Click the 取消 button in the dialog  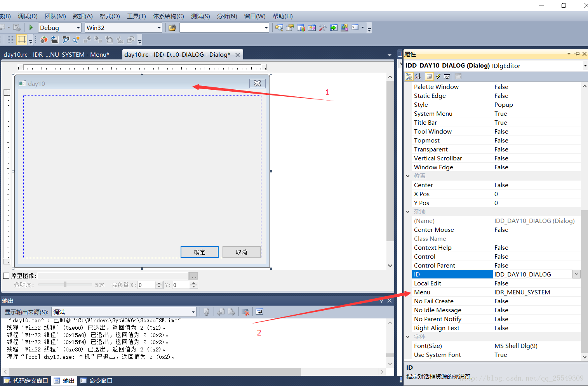pyautogui.click(x=241, y=252)
